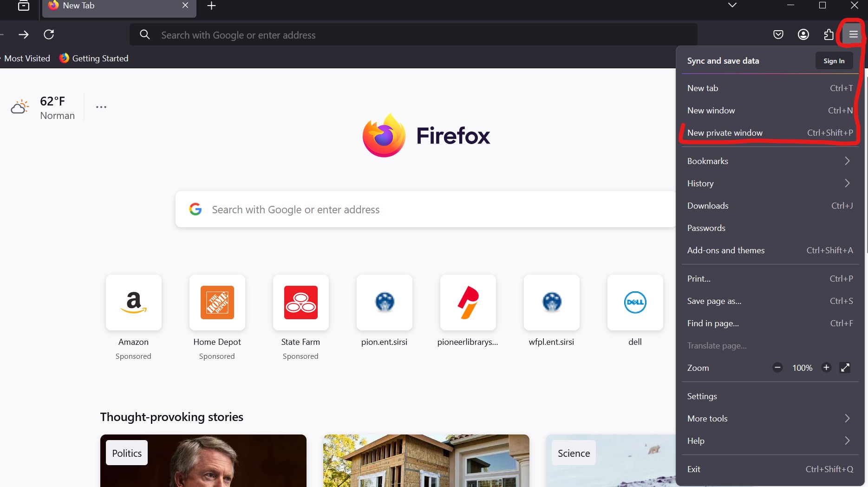This screenshot has height=487, width=868.
Task: Click the hamburger application menu button
Action: click(853, 34)
